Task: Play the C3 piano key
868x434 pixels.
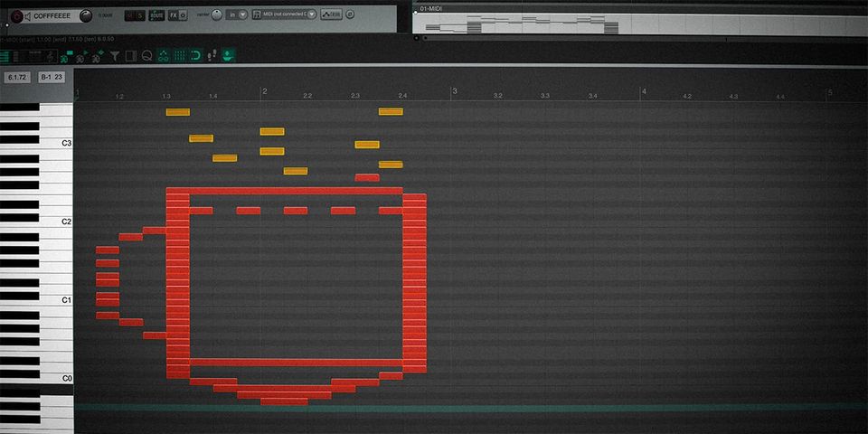Action: (x=55, y=143)
